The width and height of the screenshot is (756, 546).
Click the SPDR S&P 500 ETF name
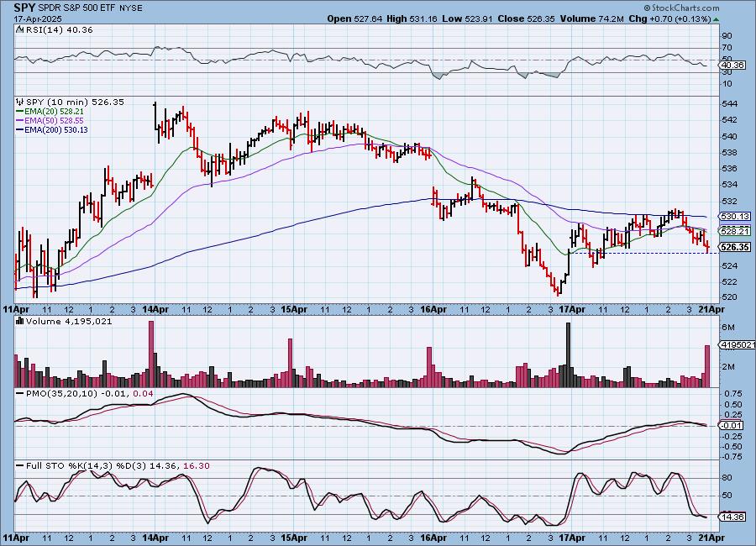point(76,8)
